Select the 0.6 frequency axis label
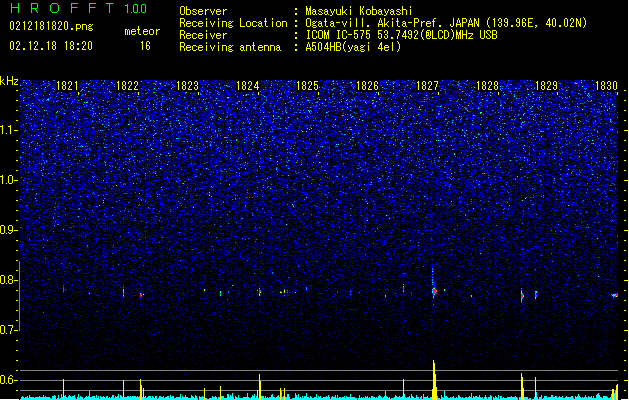Image resolution: width=629 pixels, height=400 pixels. (x=8, y=380)
